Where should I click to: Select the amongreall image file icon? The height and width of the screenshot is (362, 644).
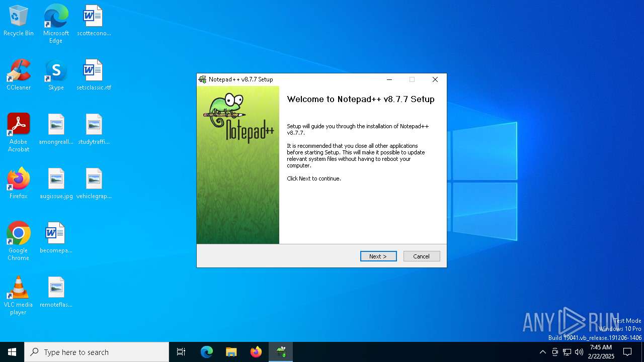point(56,130)
